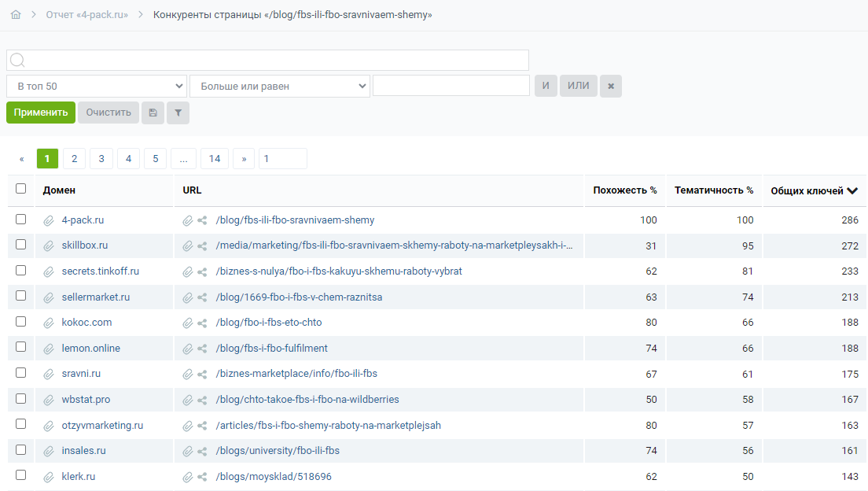The width and height of the screenshot is (868, 491).
Task: Check the lemon.online row checkbox
Action: [x=21, y=346]
